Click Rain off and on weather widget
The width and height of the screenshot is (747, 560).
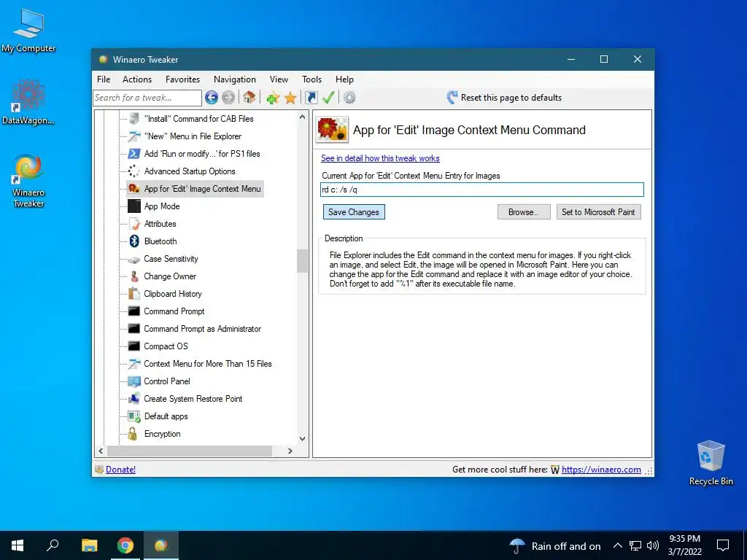point(555,545)
